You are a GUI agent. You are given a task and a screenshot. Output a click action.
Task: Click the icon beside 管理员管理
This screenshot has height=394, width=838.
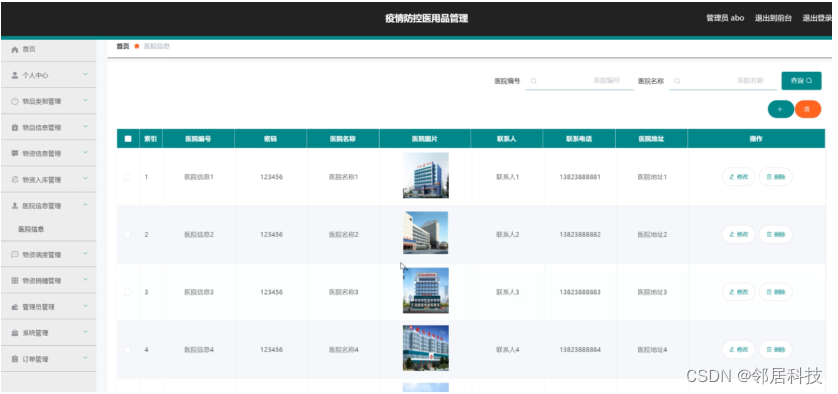15,307
